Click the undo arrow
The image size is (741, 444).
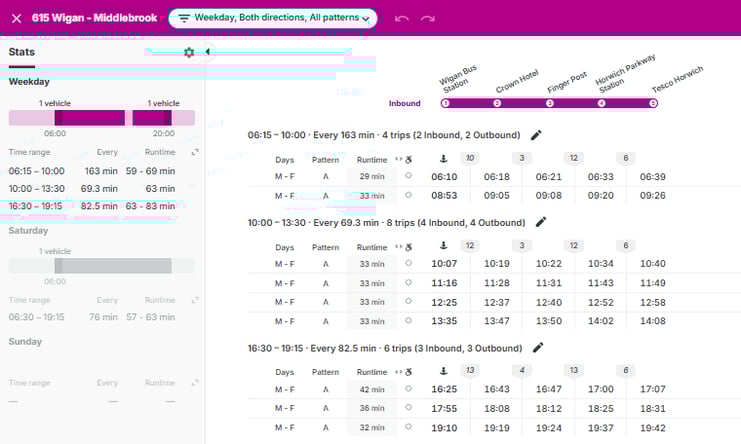click(x=402, y=18)
